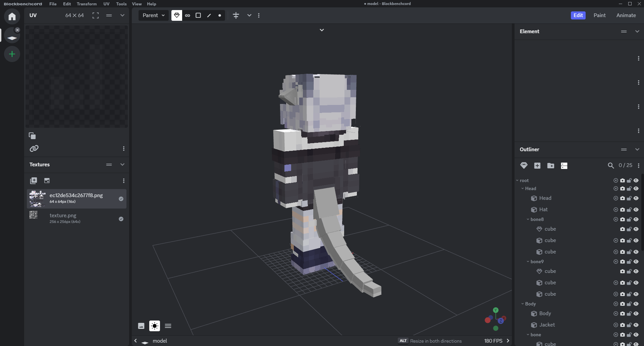Viewport: 644px width, 346px height.
Task: Open the Parent transform space dropdown
Action: pyautogui.click(x=154, y=15)
